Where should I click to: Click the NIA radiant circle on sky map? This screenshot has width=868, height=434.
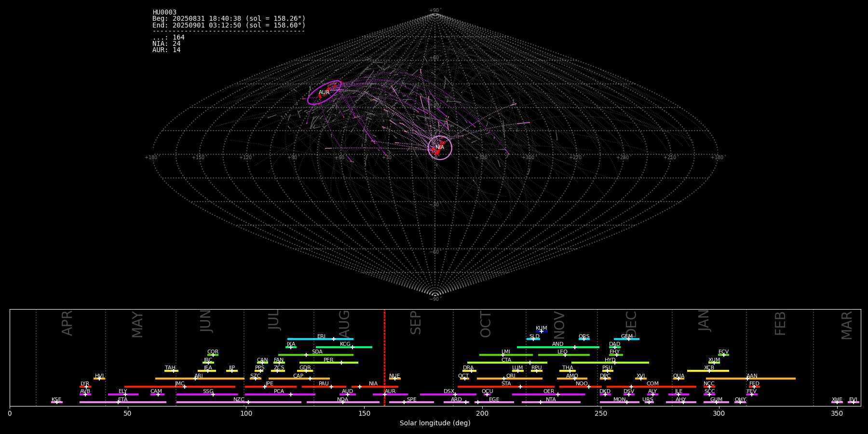pos(440,148)
